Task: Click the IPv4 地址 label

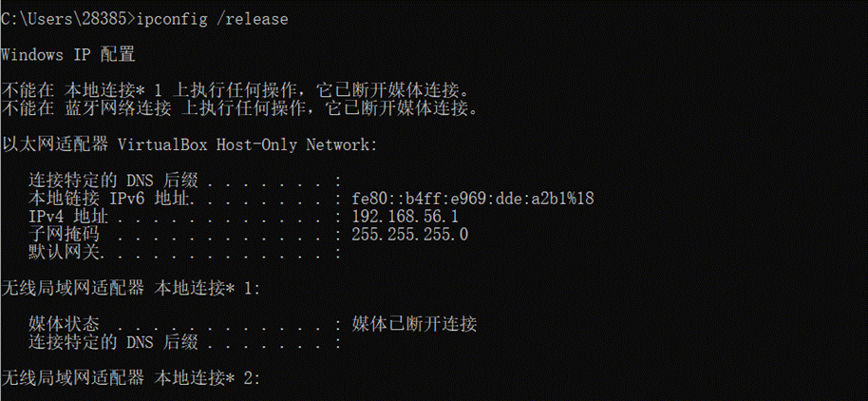Action: [x=68, y=216]
